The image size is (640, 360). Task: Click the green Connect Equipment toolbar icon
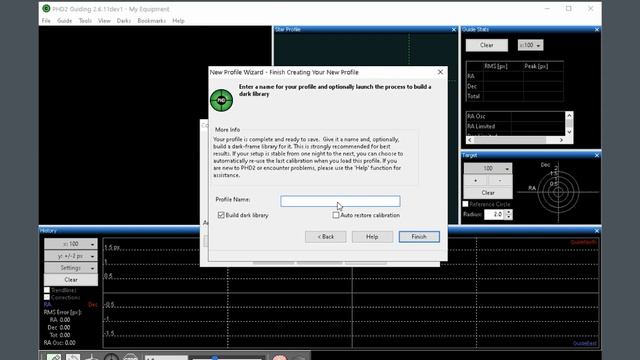pyautogui.click(x=54, y=358)
